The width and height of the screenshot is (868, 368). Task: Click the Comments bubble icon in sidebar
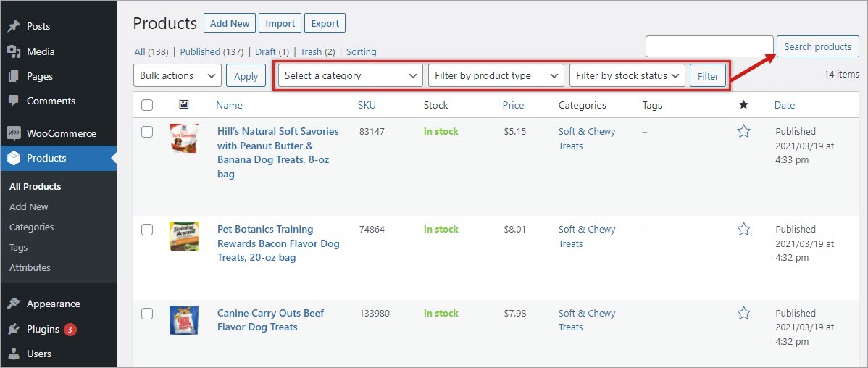pyautogui.click(x=13, y=101)
